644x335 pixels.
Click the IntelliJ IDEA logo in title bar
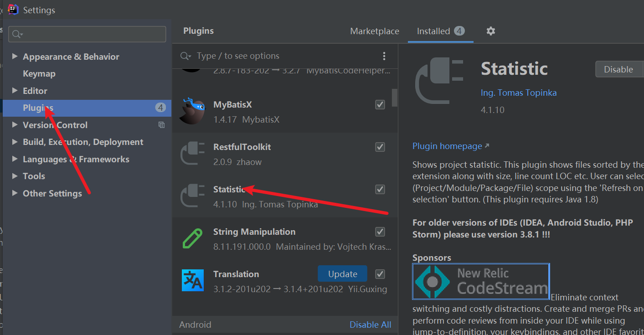13,10
